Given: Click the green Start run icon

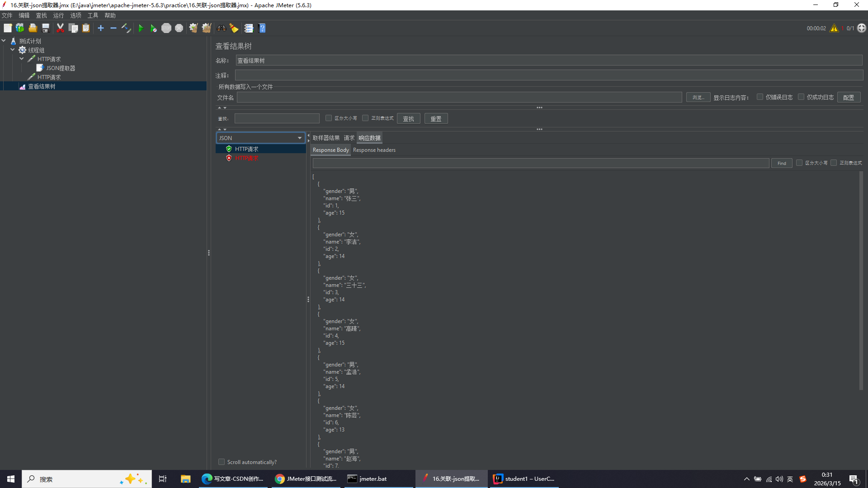Looking at the screenshot, I should [x=141, y=28].
